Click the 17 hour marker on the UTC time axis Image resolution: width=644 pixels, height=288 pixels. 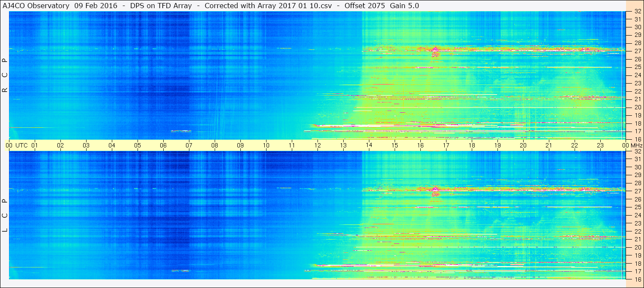(446, 145)
